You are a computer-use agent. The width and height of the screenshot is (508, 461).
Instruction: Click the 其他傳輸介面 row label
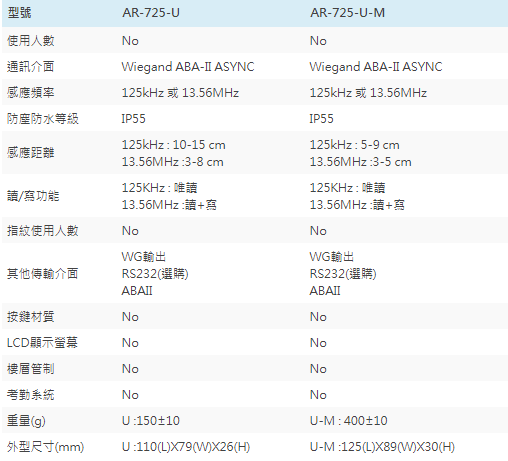[x=43, y=274]
